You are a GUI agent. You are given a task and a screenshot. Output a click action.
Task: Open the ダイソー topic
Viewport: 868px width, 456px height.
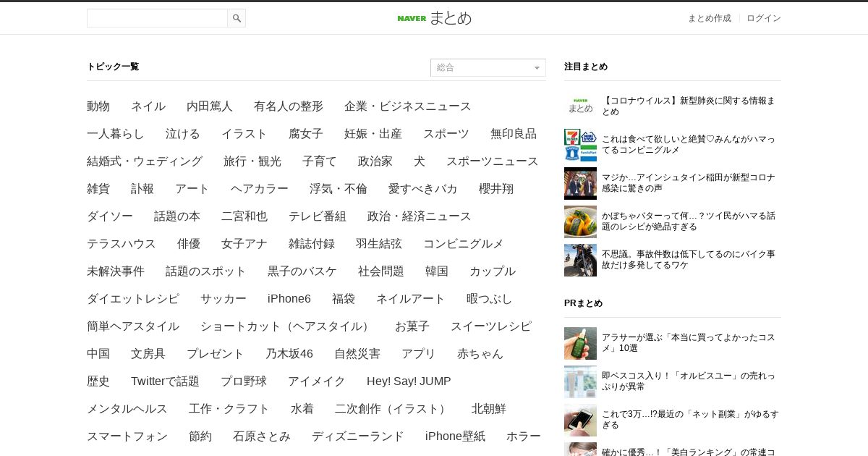(x=110, y=216)
